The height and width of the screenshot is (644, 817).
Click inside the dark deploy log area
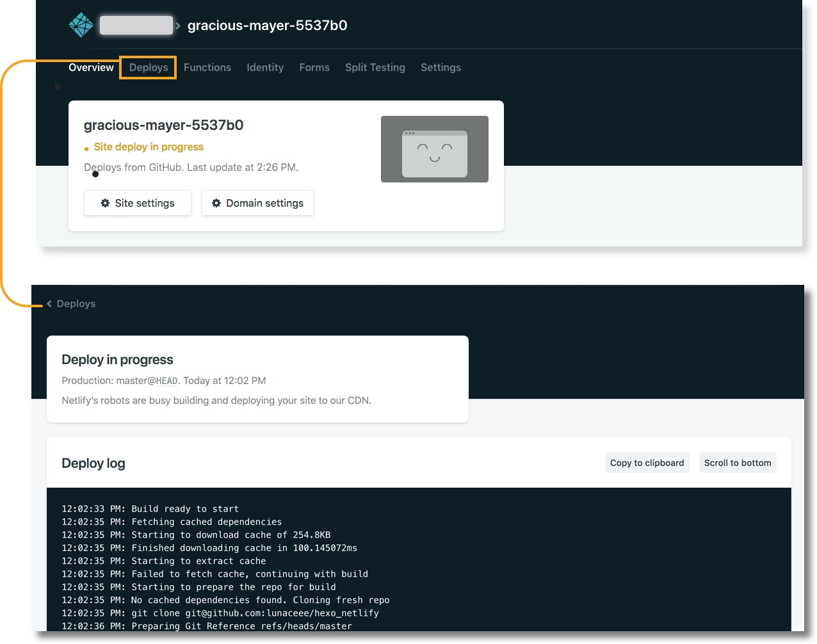[x=416, y=563]
